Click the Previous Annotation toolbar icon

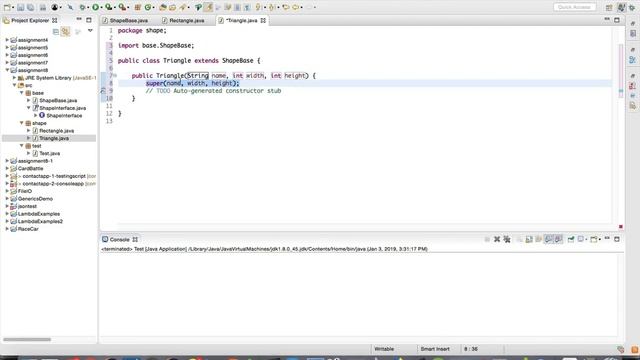click(271, 7)
